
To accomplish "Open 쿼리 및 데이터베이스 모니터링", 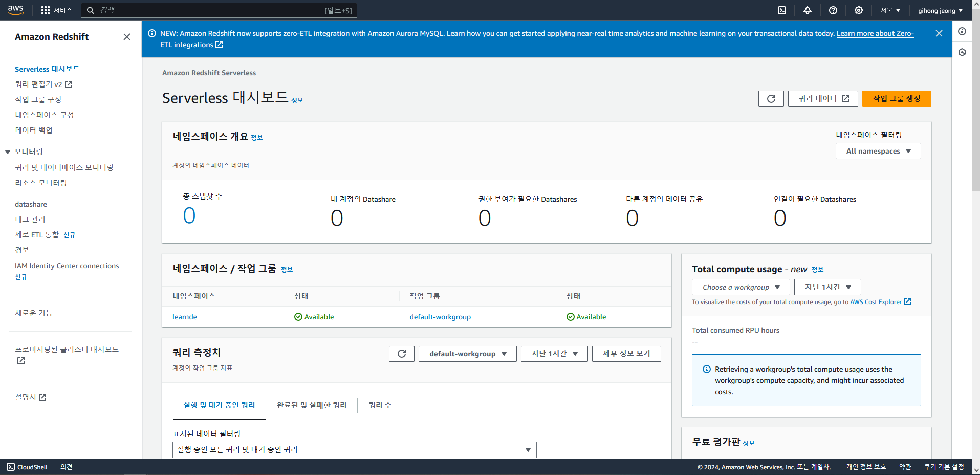I will pos(64,167).
